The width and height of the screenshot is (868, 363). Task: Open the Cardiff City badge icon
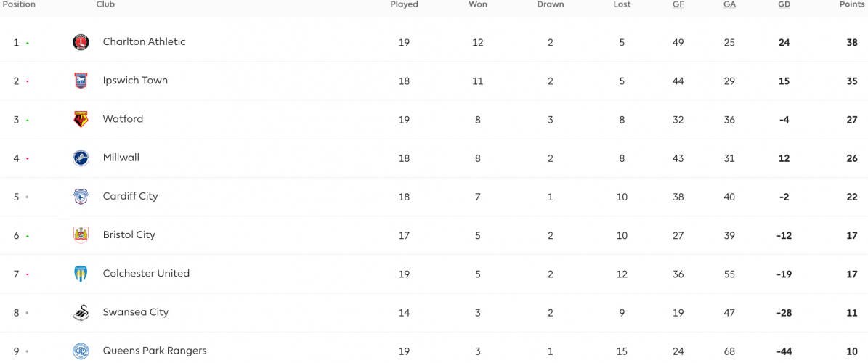point(81,197)
